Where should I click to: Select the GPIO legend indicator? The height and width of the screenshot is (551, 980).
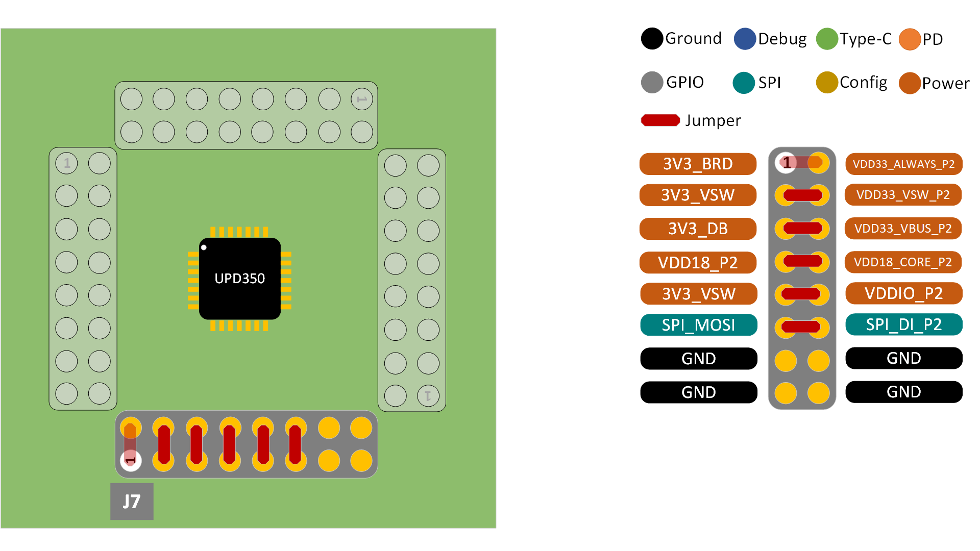pos(652,83)
